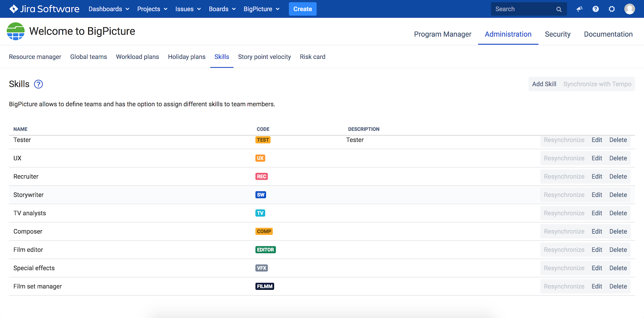
Task: Click the dark FILMM code badge
Action: (265, 287)
